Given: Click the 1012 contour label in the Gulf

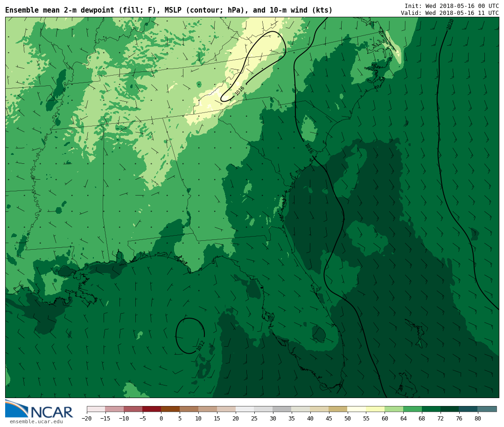Looking at the screenshot, I should point(201,346).
